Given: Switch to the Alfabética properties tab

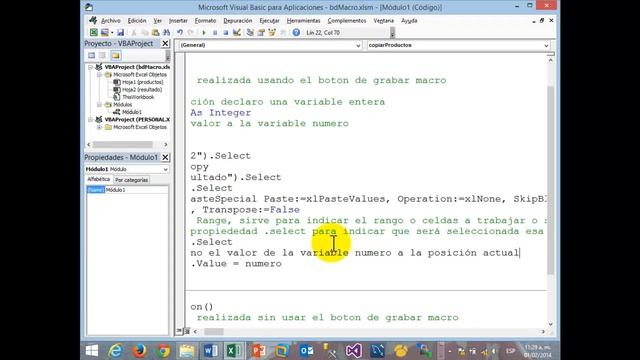Looking at the screenshot, I should pos(99,179).
